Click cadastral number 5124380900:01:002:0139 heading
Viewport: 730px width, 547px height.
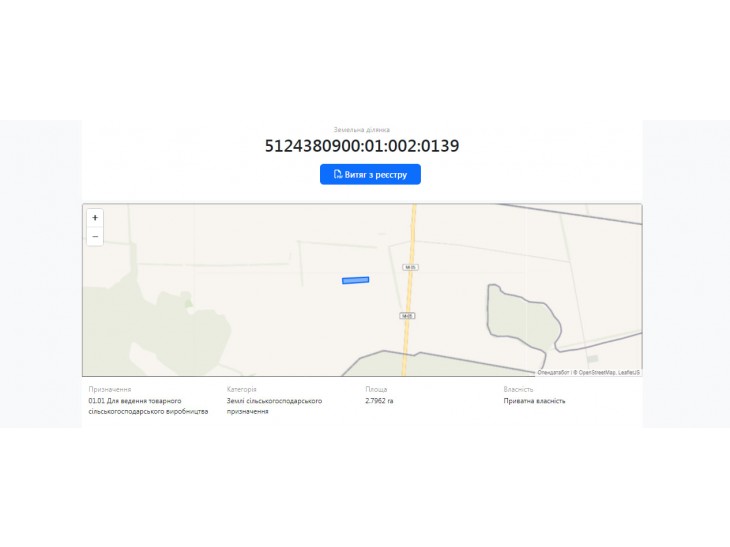click(362, 146)
